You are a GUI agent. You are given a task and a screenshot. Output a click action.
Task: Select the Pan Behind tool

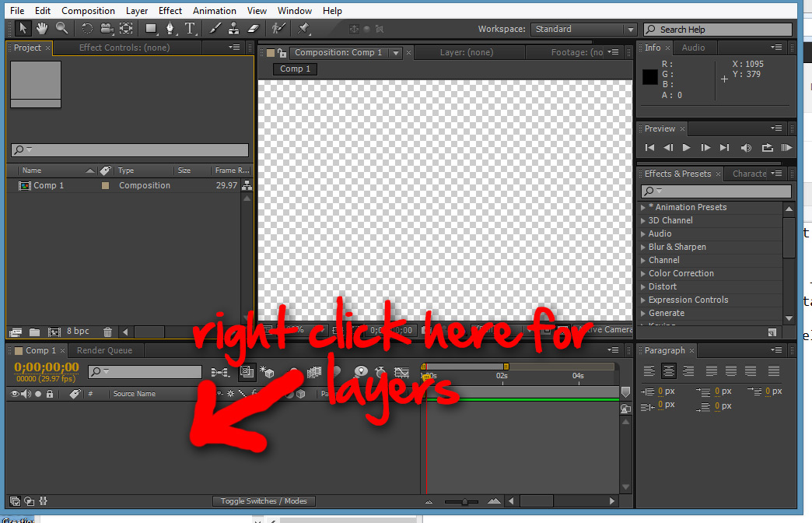(x=126, y=29)
